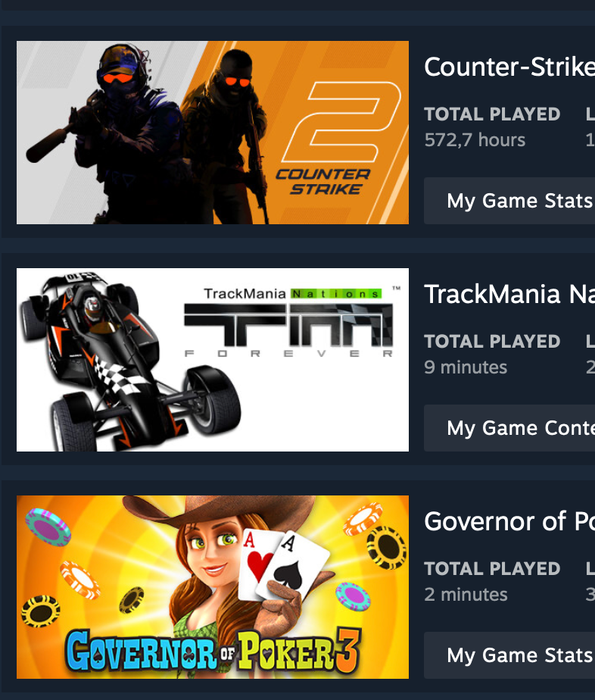Screen dimensions: 595x700
Task: Click the large 2 logo in Counter-Strike banner
Action: 341,121
